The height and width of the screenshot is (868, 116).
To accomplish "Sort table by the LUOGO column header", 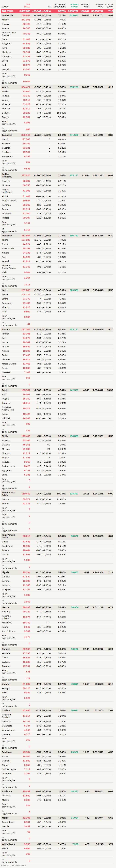I will tap(5, 7).
